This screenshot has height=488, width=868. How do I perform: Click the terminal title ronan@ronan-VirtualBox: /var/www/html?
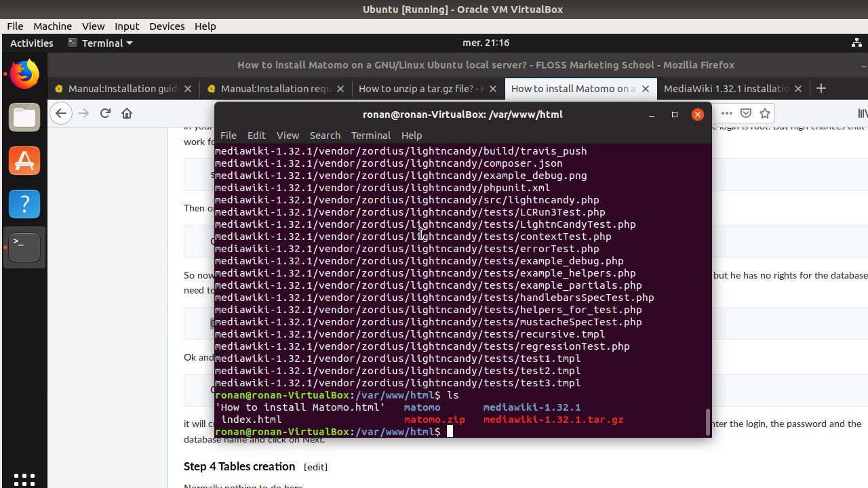pyautogui.click(x=462, y=115)
